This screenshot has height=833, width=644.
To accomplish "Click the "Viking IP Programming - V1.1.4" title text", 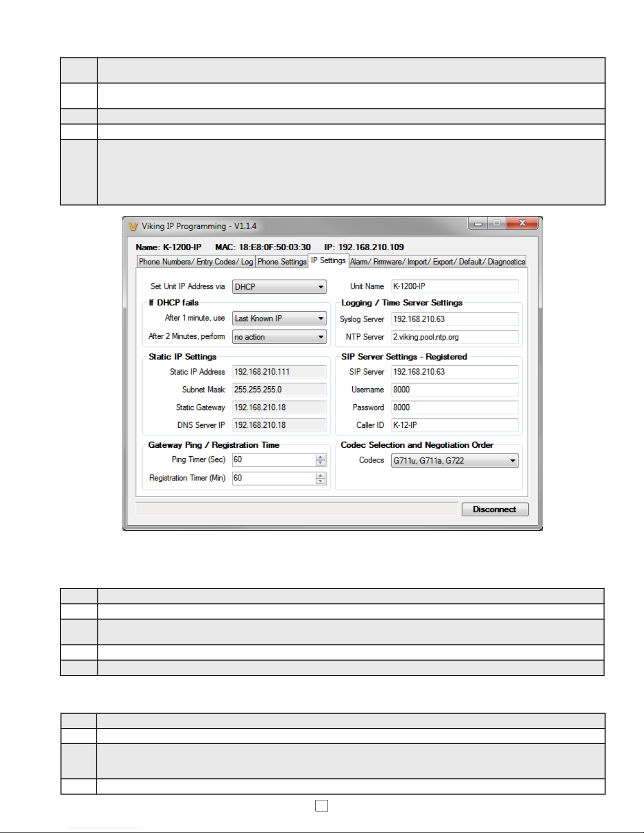I will coord(199,227).
